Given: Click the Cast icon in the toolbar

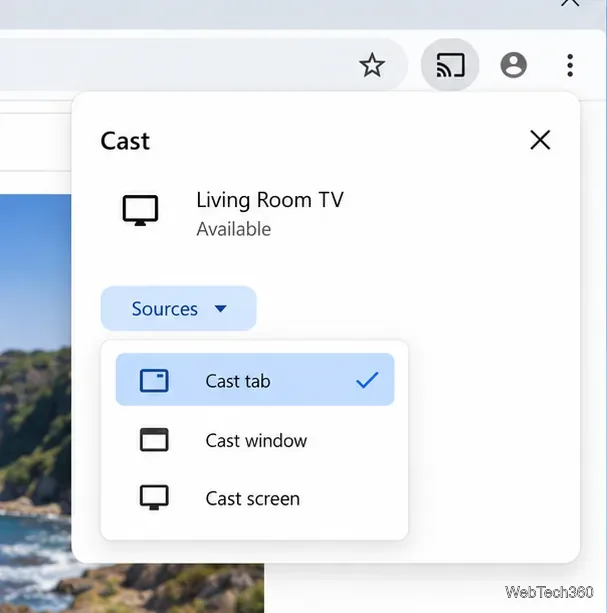Looking at the screenshot, I should (450, 65).
